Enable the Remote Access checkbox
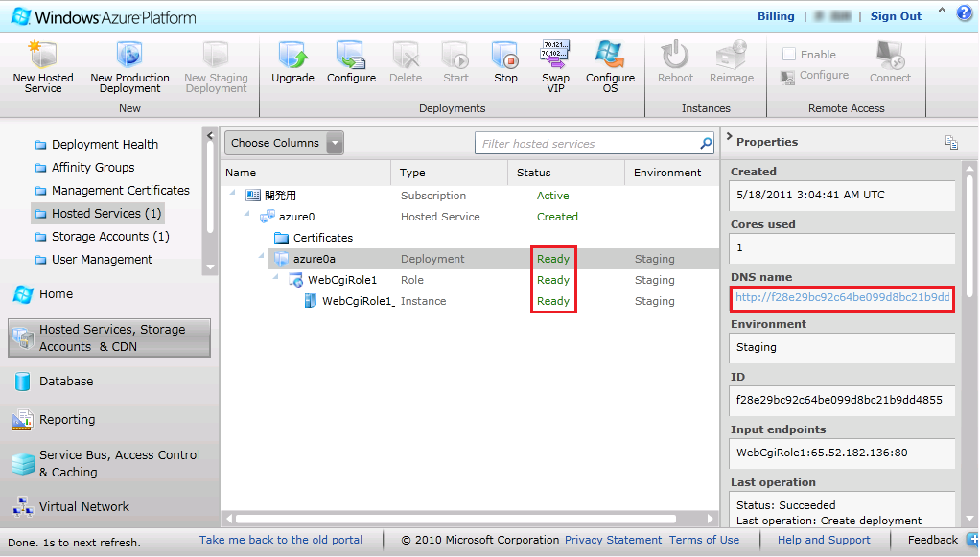 point(789,55)
